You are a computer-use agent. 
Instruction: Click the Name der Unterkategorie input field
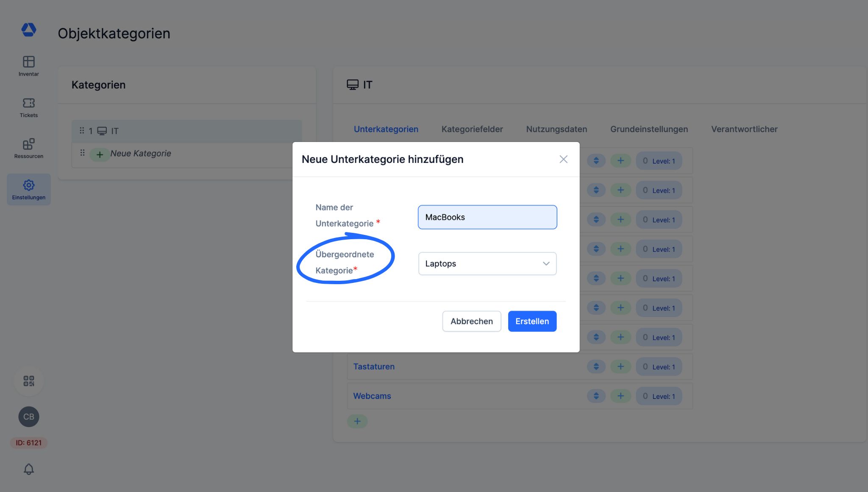487,217
